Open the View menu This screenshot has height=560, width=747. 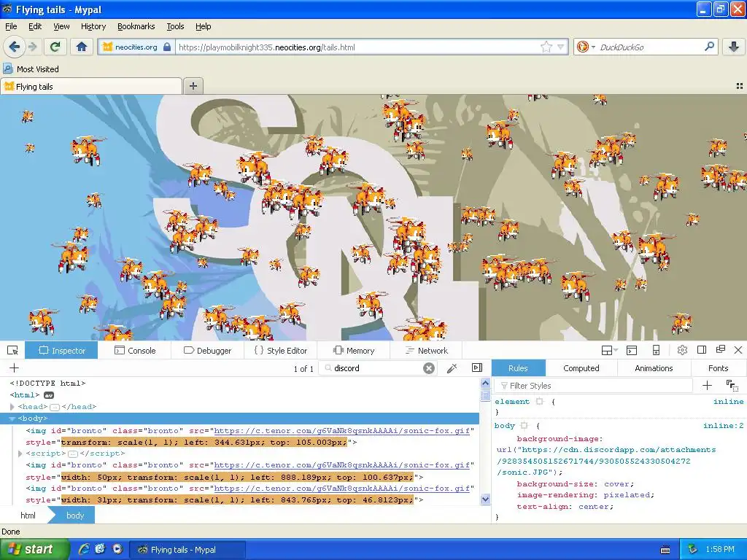[x=61, y=26]
